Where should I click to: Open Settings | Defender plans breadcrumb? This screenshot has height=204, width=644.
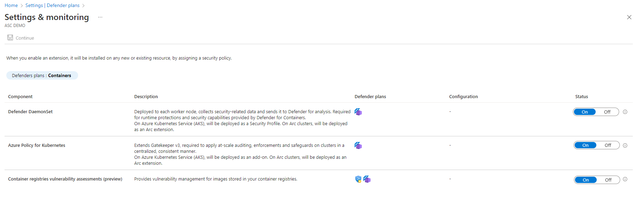[x=53, y=5]
